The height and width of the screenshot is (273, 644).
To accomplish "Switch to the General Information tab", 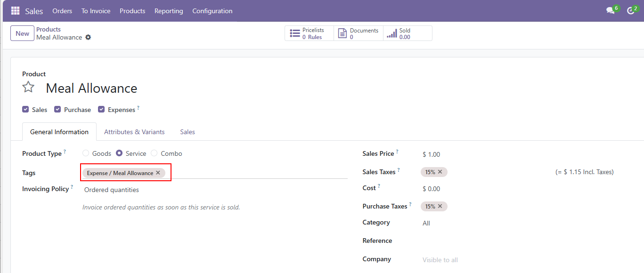I will point(59,132).
